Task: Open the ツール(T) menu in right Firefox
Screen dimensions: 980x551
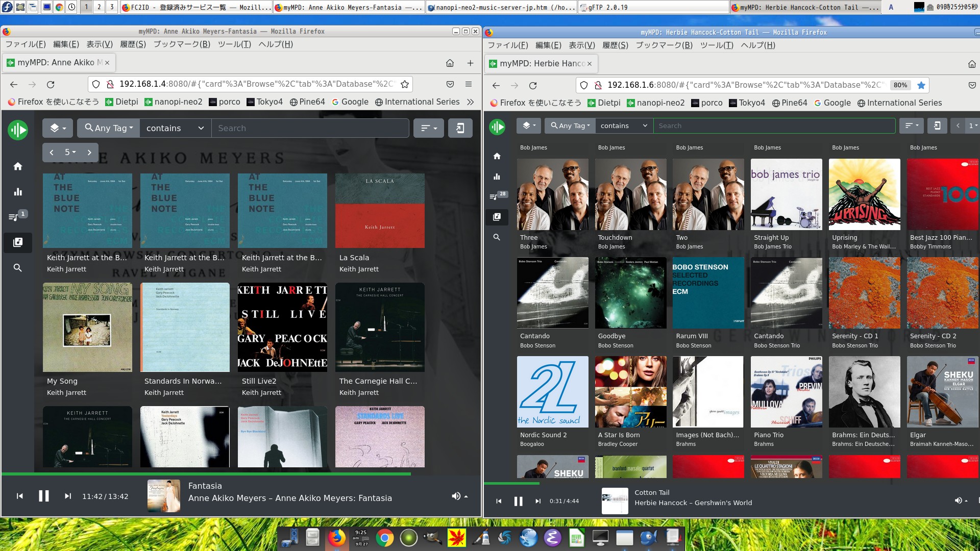Action: 716,45
